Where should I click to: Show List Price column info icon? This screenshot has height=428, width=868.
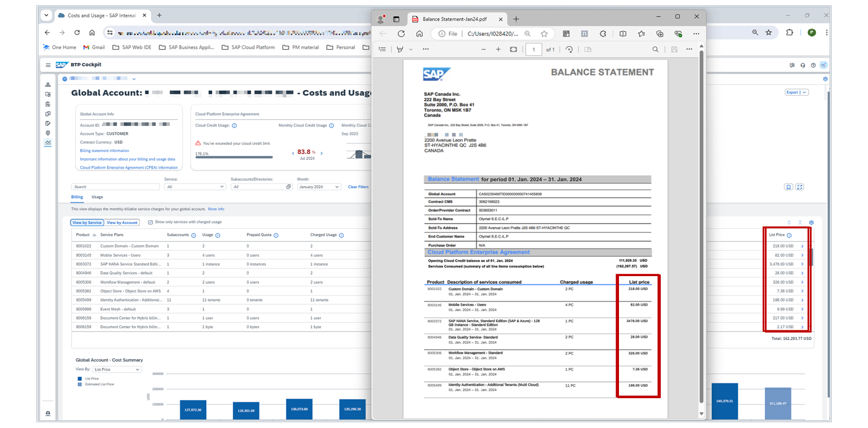click(x=789, y=235)
